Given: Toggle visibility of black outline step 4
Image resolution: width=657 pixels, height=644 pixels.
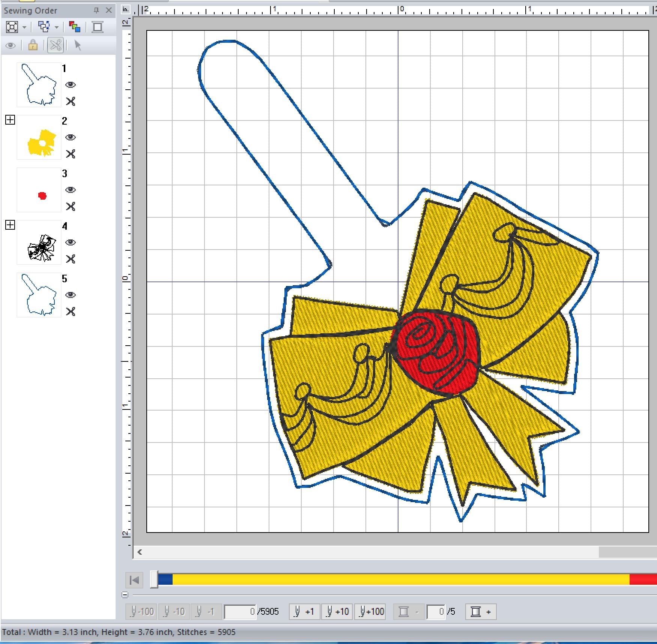Looking at the screenshot, I should (71, 242).
